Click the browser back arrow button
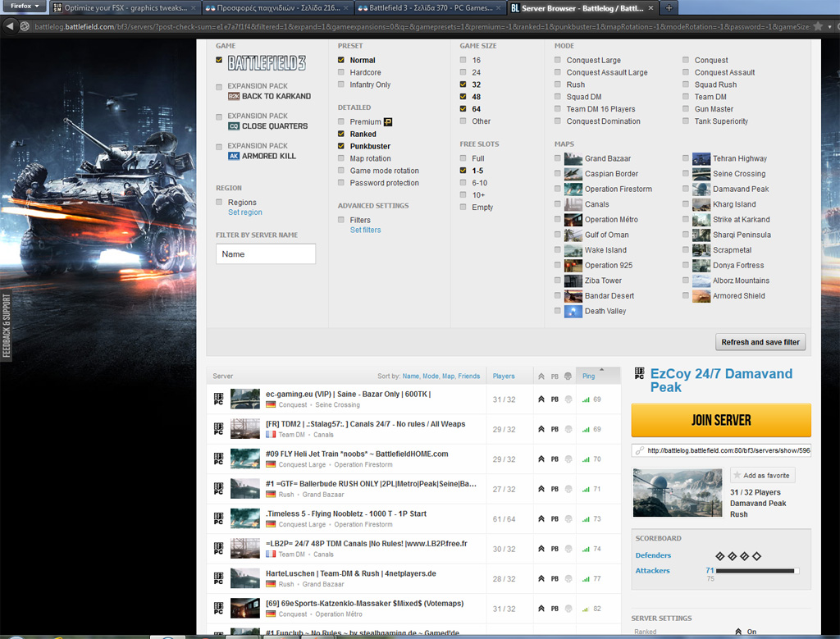840x639 pixels. click(x=9, y=25)
